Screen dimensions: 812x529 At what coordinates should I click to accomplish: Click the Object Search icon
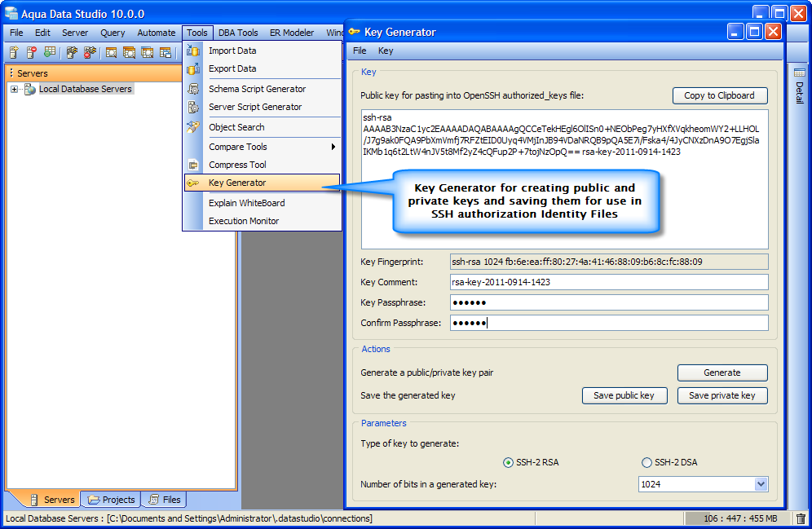coord(193,127)
